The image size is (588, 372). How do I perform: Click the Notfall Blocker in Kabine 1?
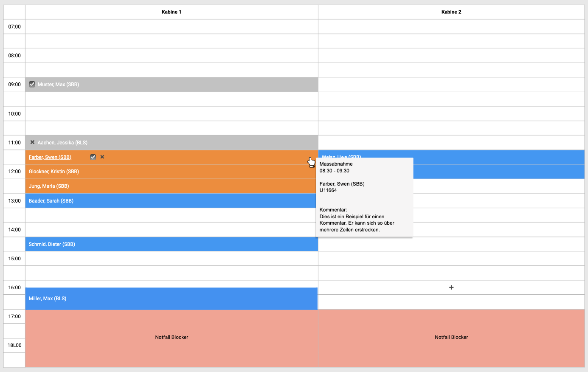(172, 337)
